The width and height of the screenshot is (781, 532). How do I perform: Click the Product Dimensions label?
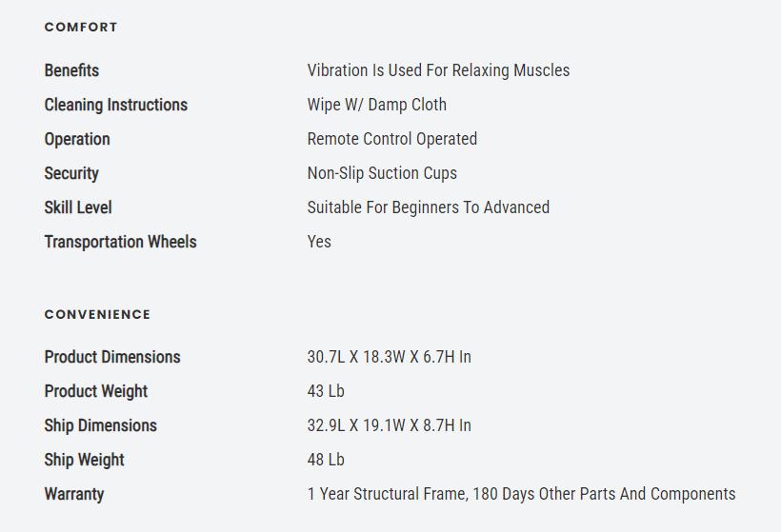(x=112, y=357)
